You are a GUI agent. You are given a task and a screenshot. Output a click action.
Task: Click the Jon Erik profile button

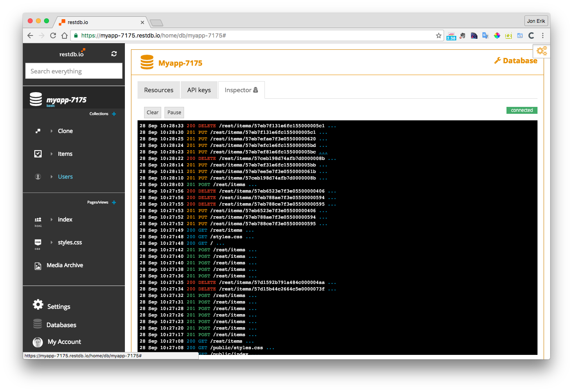pyautogui.click(x=536, y=21)
